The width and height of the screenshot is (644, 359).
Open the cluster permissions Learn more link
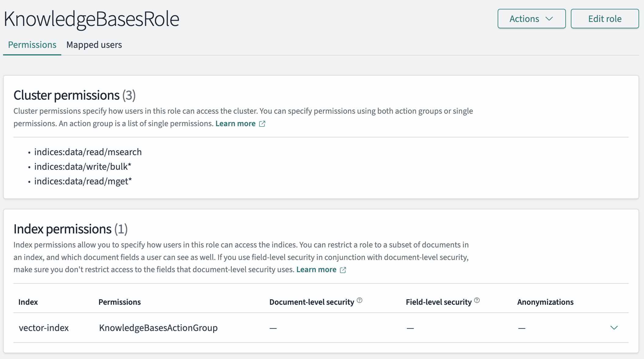235,124
